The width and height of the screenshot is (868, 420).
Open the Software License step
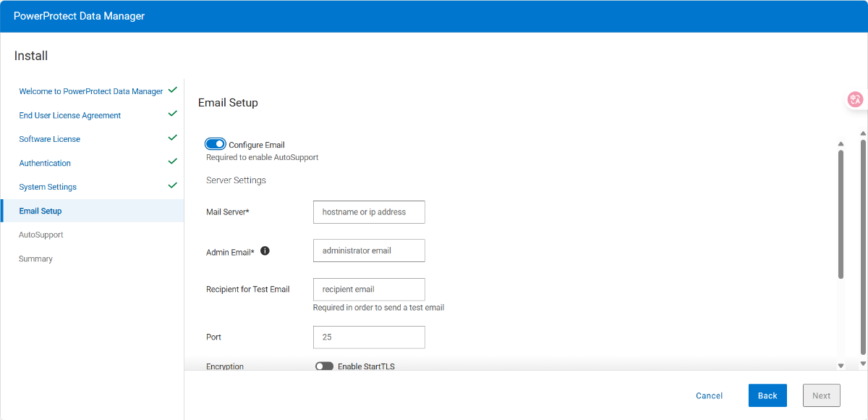(50, 139)
